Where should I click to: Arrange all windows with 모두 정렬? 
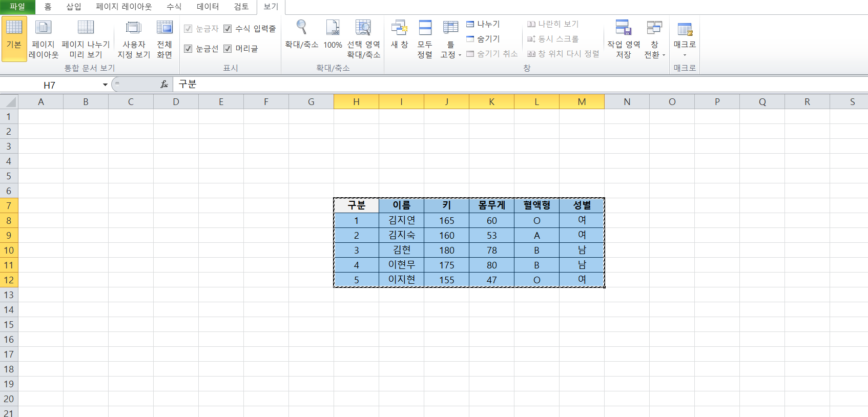425,39
